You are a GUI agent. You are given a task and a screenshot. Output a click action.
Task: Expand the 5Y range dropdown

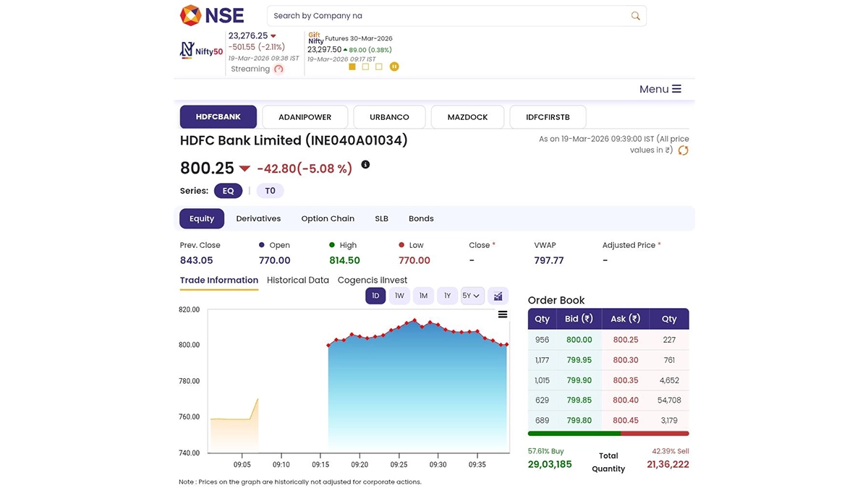coord(472,296)
